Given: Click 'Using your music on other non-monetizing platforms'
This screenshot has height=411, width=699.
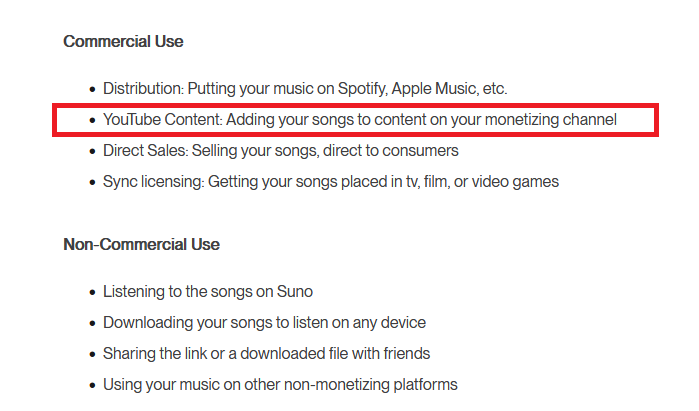Looking at the screenshot, I should tap(280, 385).
